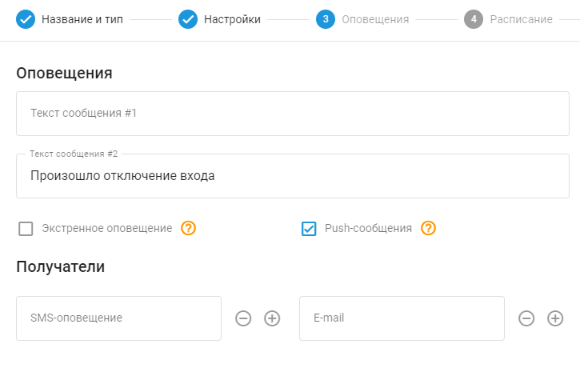Remove SMS recipient with minus icon
The width and height of the screenshot is (580, 392).
[243, 318]
